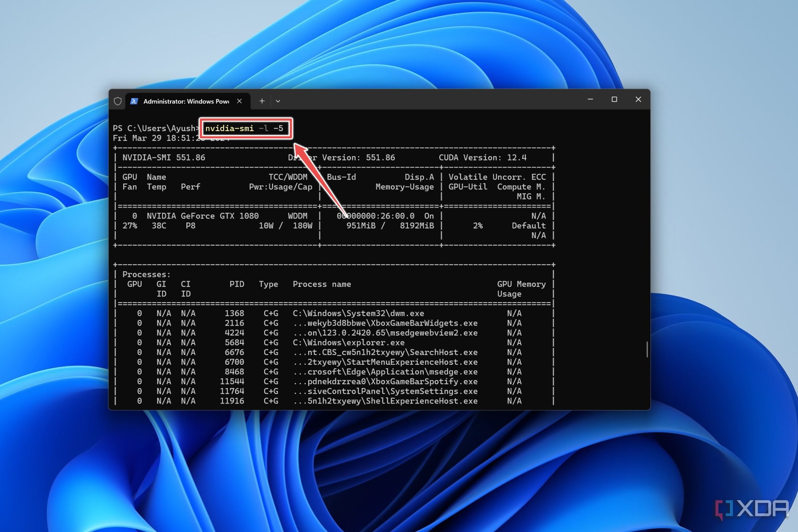
Task: Click the WDDM driver model value
Action: pos(298,216)
